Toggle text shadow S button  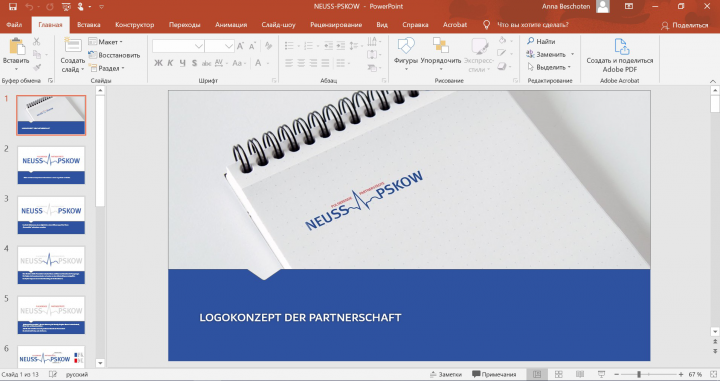pyautogui.click(x=194, y=63)
